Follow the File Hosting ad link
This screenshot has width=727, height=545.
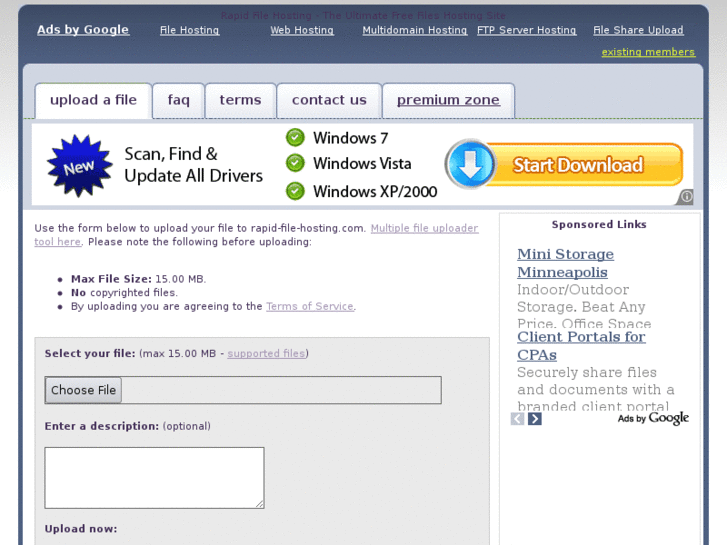[189, 30]
